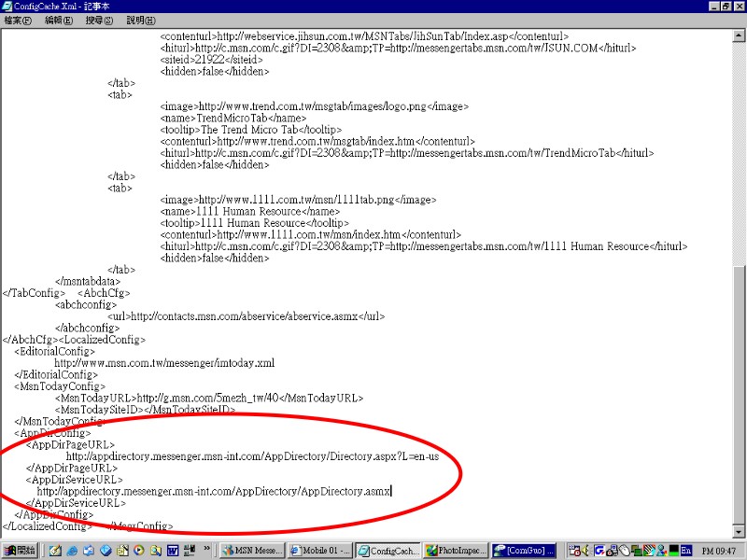Image resolution: width=747 pixels, height=560 pixels.
Task: Open the 搜尋(S) Search menu
Action: coord(99,21)
